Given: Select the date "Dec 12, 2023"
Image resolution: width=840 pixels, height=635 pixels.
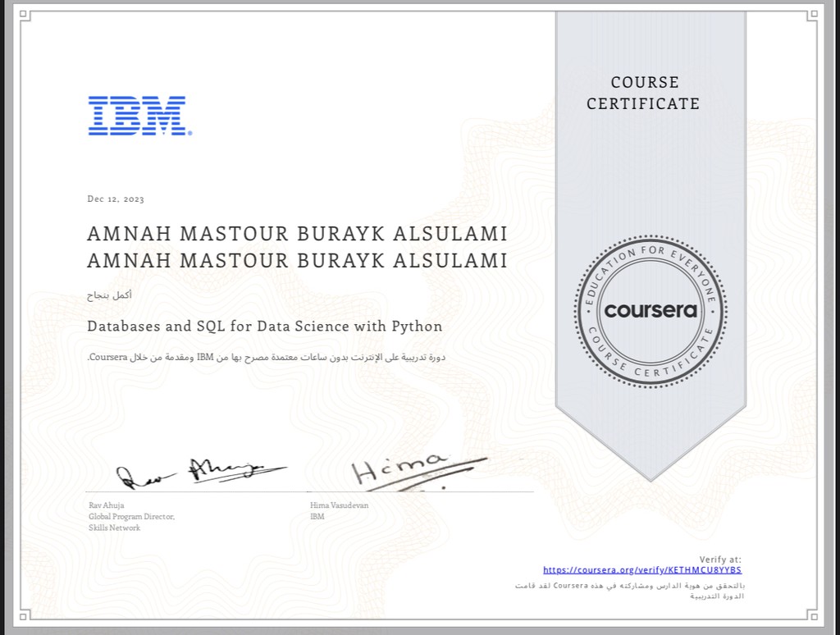Looking at the screenshot, I should (116, 199).
